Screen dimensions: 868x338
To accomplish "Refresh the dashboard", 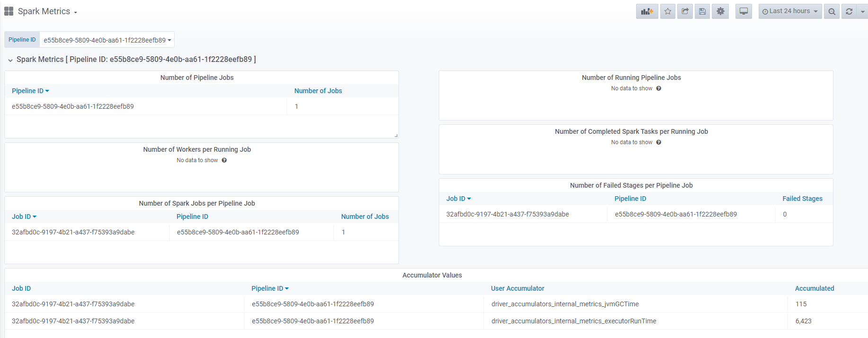I will 849,11.
